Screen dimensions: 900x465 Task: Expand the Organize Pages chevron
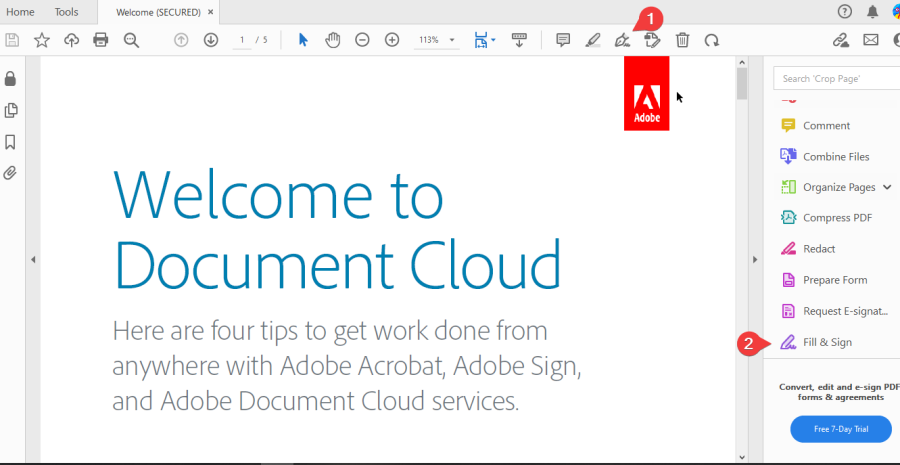pos(888,187)
